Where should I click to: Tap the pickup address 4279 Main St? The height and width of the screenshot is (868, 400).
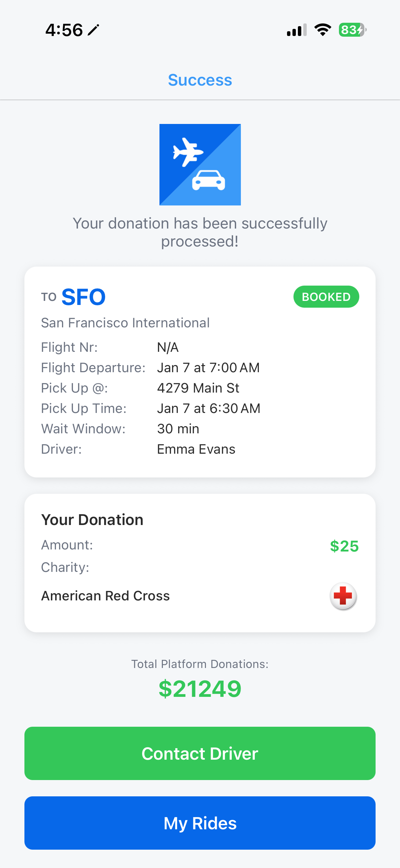coord(198,388)
